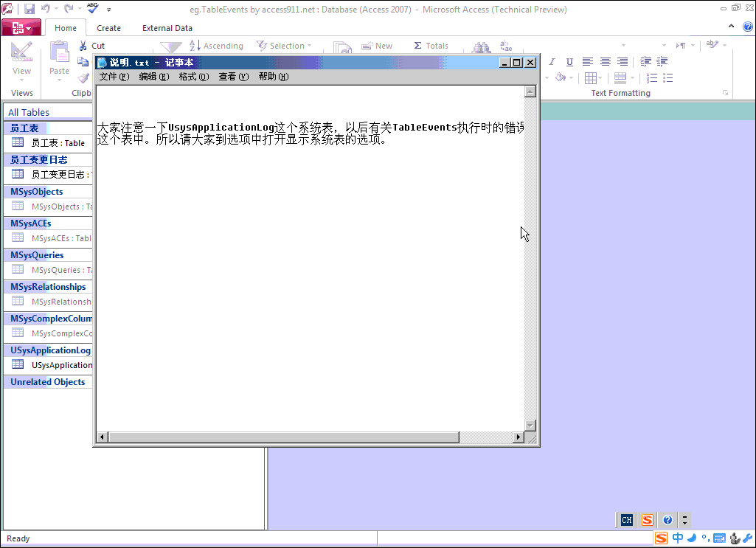Click the Unrelated Objects group header
This screenshot has width=756, height=548.
(48, 382)
